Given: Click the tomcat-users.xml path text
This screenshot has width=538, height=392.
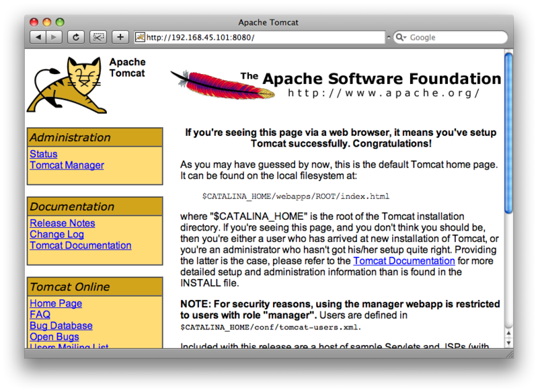Looking at the screenshot, I should (271, 327).
